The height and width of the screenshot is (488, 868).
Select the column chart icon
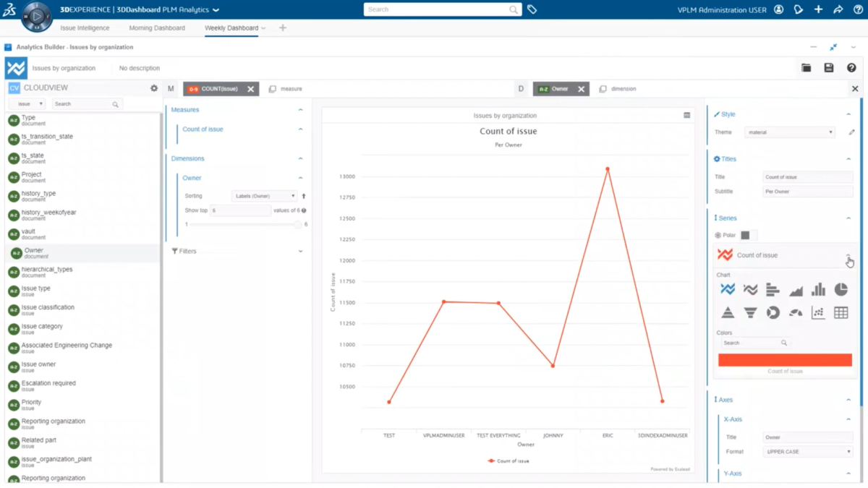pyautogui.click(x=818, y=289)
